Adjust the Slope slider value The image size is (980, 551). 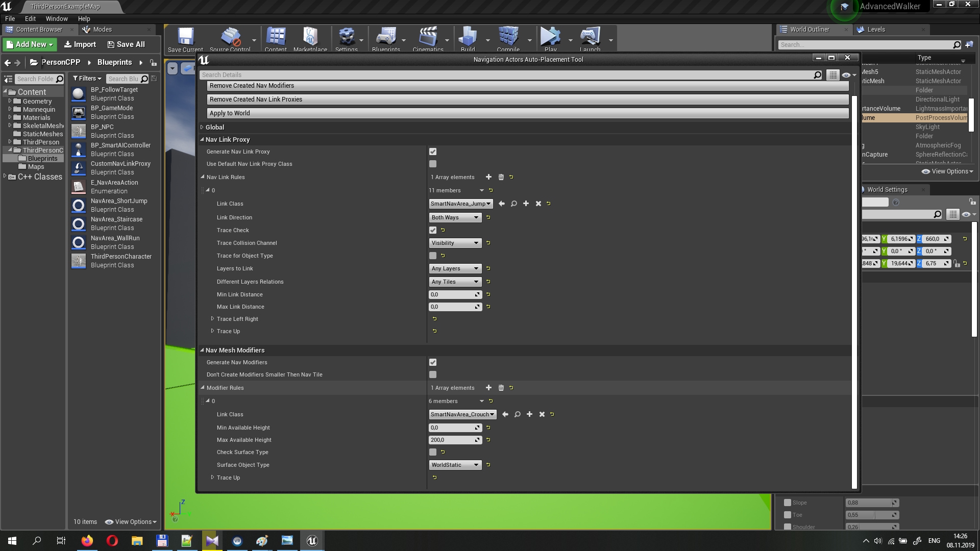[x=872, y=503]
